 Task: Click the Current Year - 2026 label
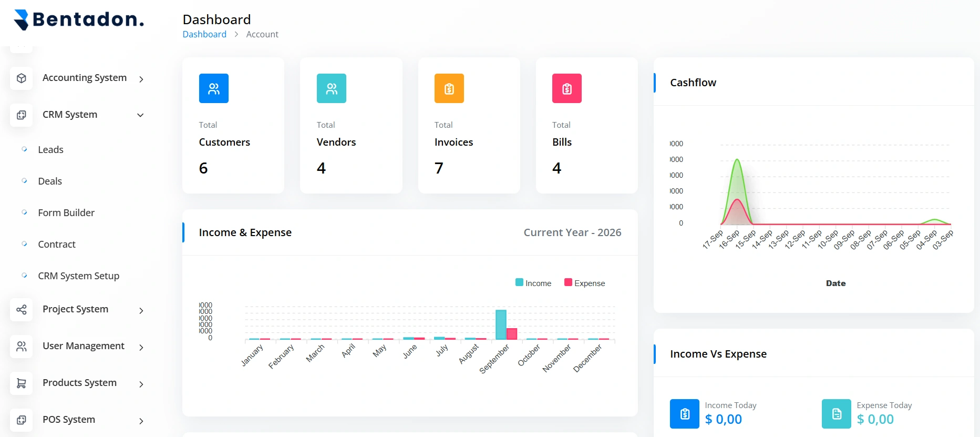point(572,232)
